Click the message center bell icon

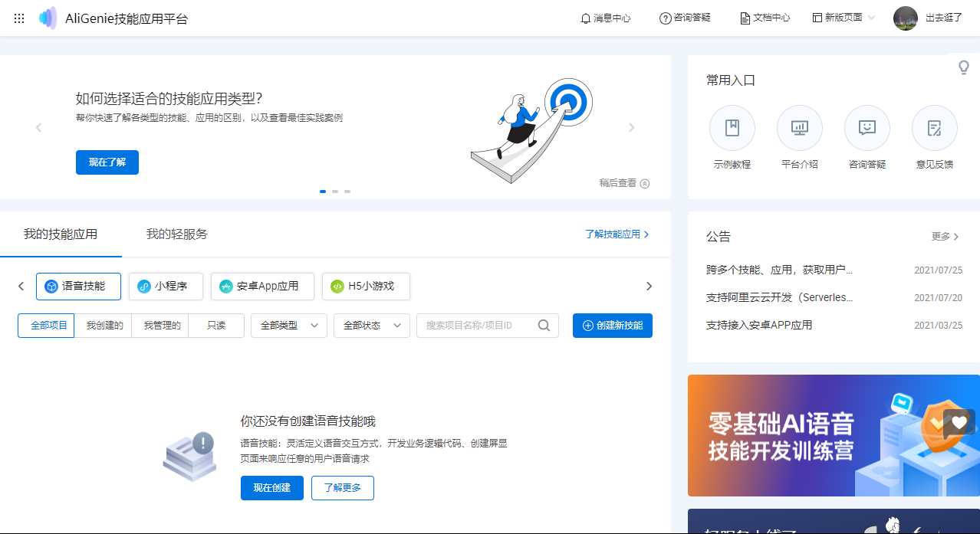[x=586, y=18]
